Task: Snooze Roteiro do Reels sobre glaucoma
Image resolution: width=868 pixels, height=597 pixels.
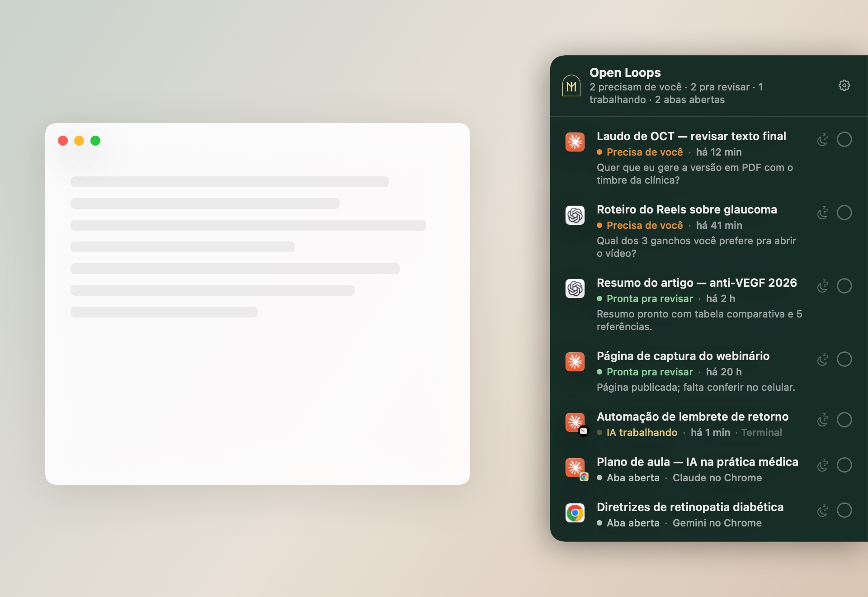Action: point(823,213)
